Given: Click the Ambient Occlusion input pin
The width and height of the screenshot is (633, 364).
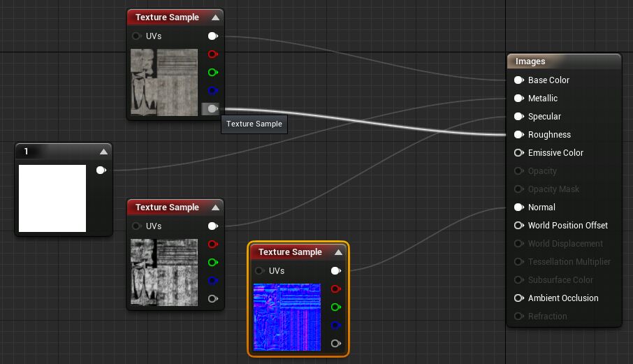Looking at the screenshot, I should (x=518, y=298).
